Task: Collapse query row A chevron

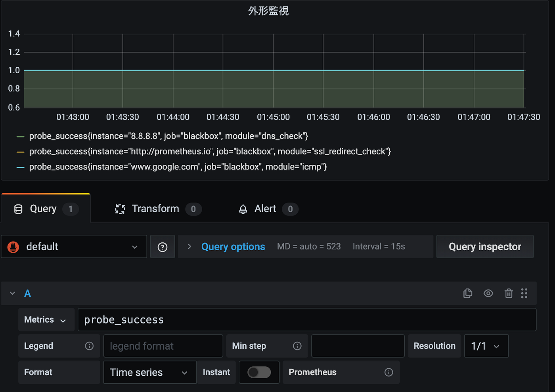Action: (12, 293)
